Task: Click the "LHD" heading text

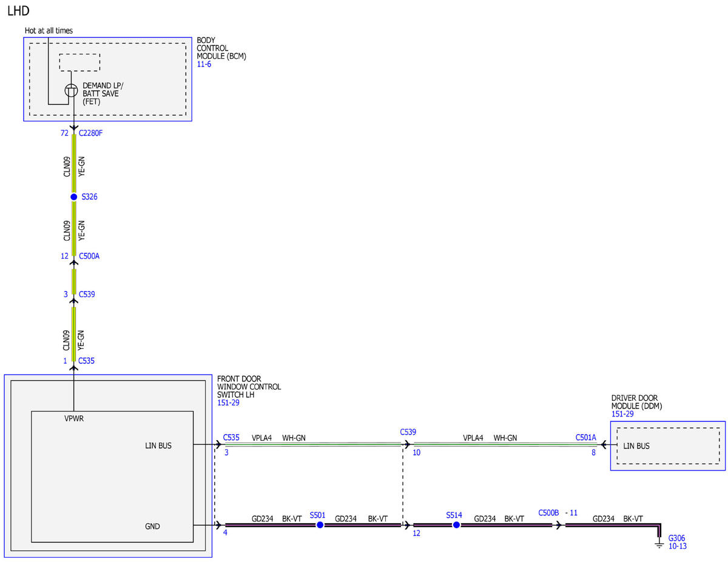Action: (18, 10)
